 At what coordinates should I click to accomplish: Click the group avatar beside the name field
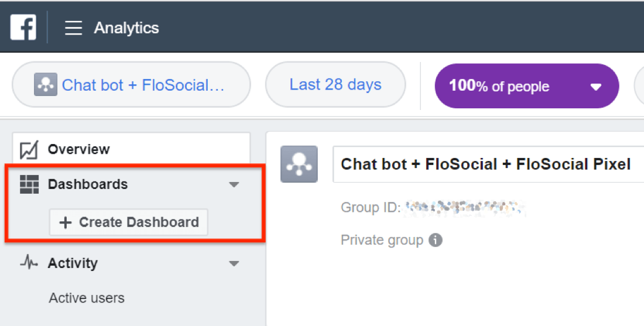[299, 164]
